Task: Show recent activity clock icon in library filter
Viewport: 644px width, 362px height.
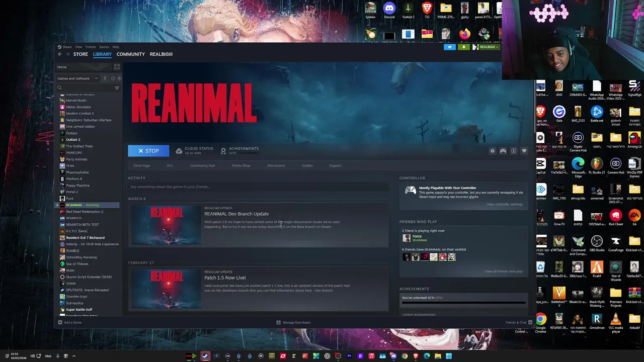Action: 113,78
